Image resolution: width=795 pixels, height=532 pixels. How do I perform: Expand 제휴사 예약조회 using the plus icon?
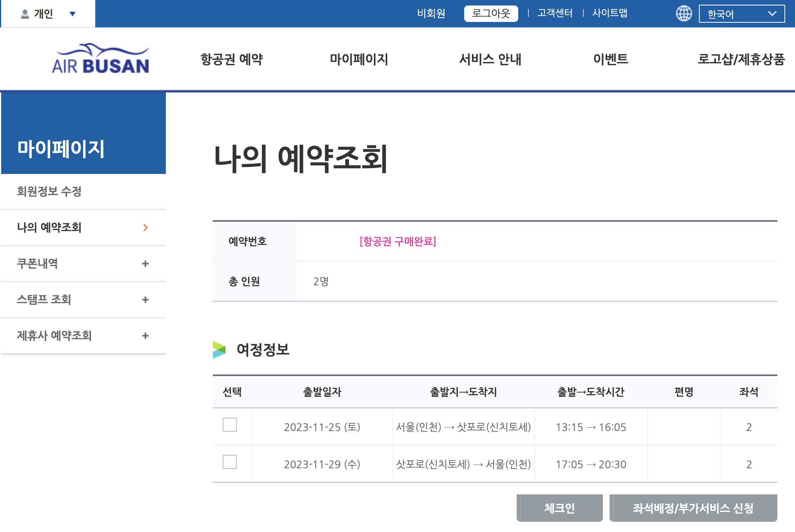(x=145, y=336)
